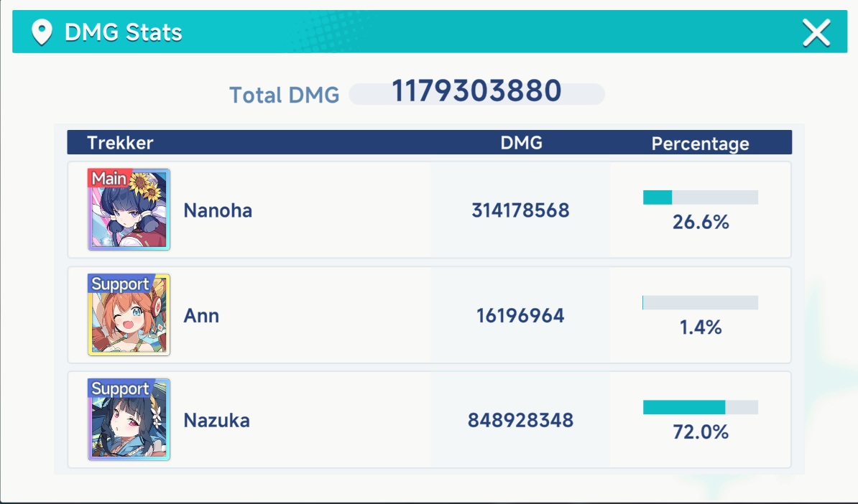Click the red Main badge on Nanoha
The height and width of the screenshot is (504, 858).
click(x=109, y=178)
